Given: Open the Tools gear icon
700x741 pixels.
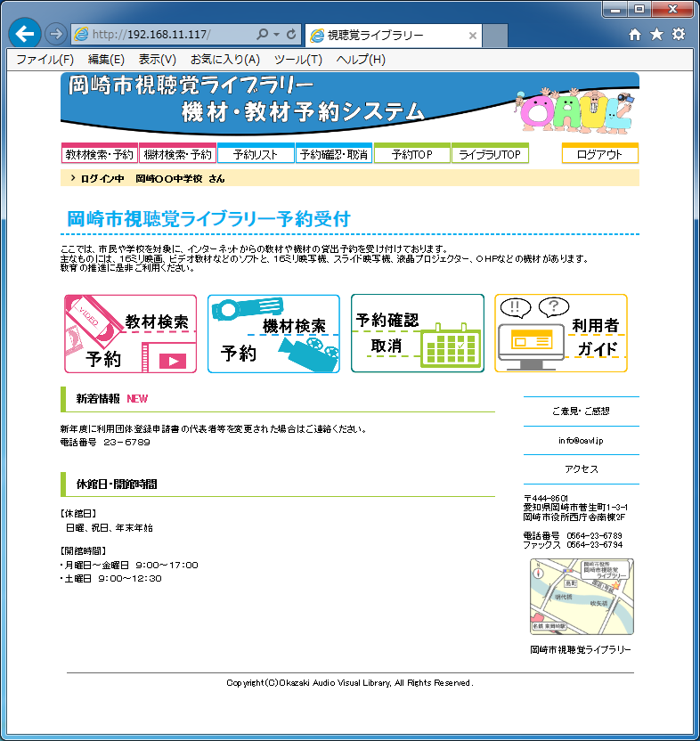Looking at the screenshot, I should [x=679, y=35].
